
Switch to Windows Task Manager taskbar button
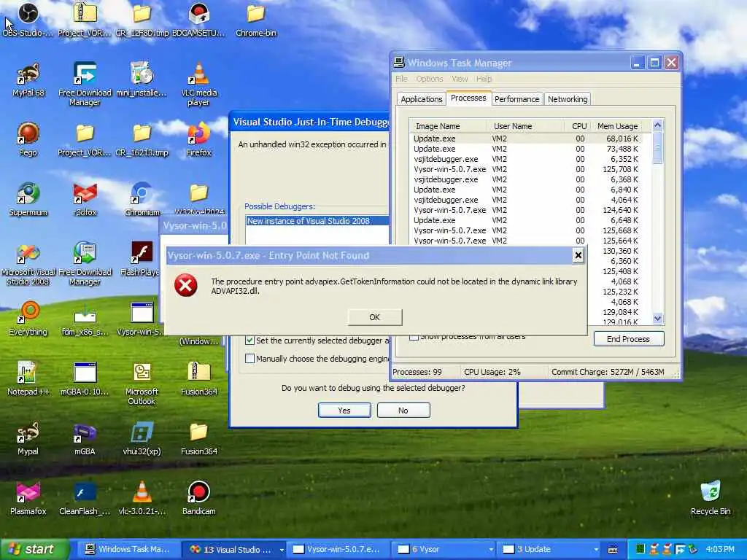tap(128, 550)
